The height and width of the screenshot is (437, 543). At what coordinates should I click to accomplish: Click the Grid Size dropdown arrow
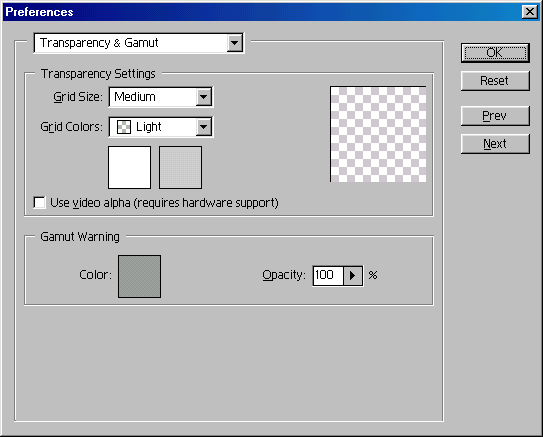coord(204,97)
